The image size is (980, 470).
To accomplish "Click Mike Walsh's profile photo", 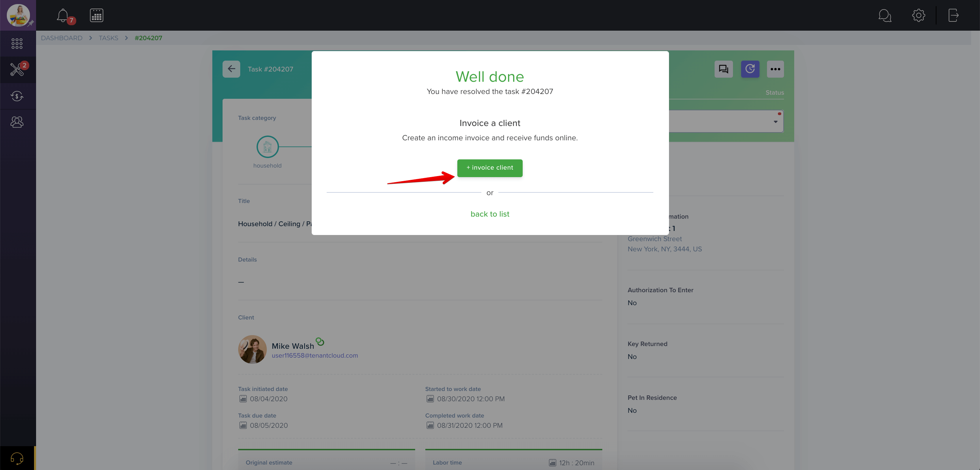I will (x=252, y=349).
